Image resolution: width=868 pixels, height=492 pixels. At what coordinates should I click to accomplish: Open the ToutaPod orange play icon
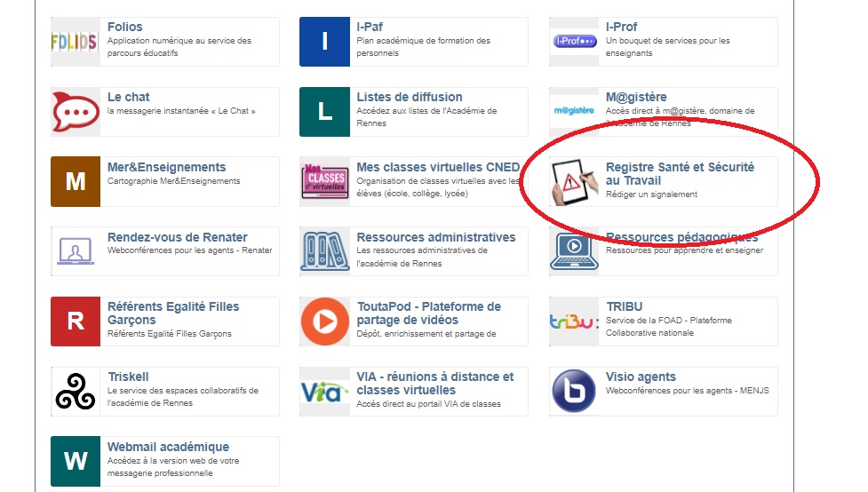coord(324,321)
